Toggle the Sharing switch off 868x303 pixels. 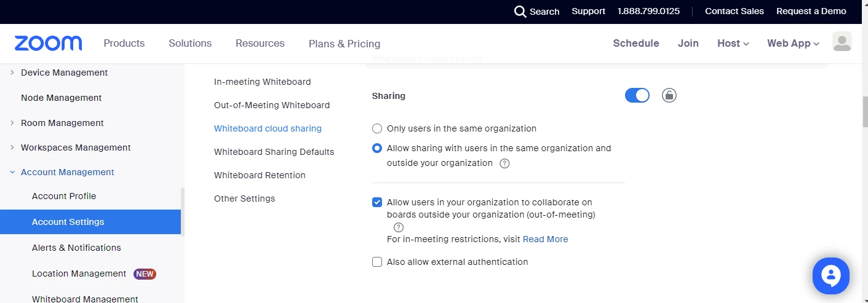point(637,95)
